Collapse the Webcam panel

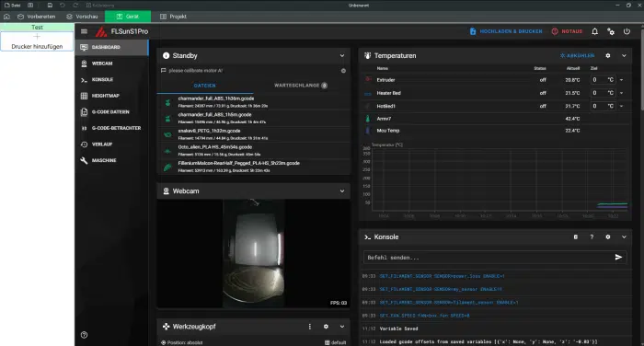342,191
